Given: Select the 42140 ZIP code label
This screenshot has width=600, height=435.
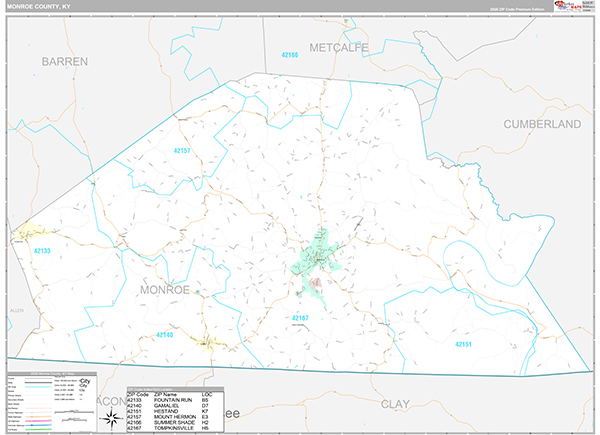Looking at the screenshot, I should coord(165,335).
